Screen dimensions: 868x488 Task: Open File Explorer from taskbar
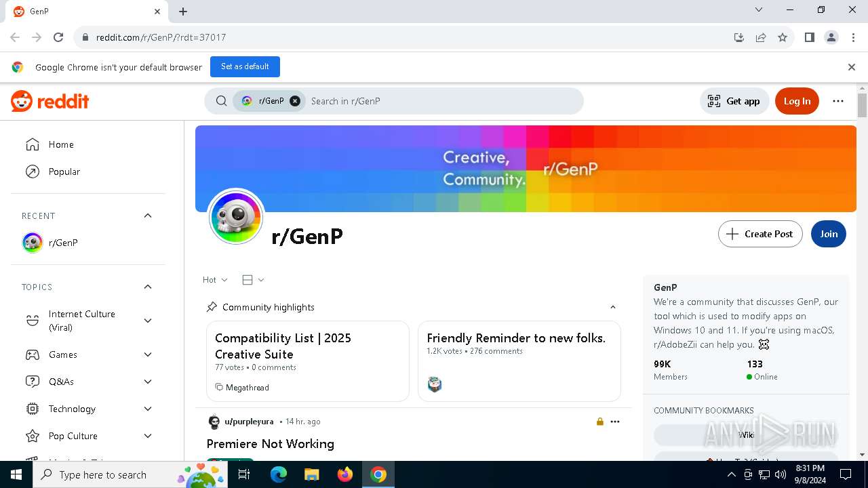[311, 474]
